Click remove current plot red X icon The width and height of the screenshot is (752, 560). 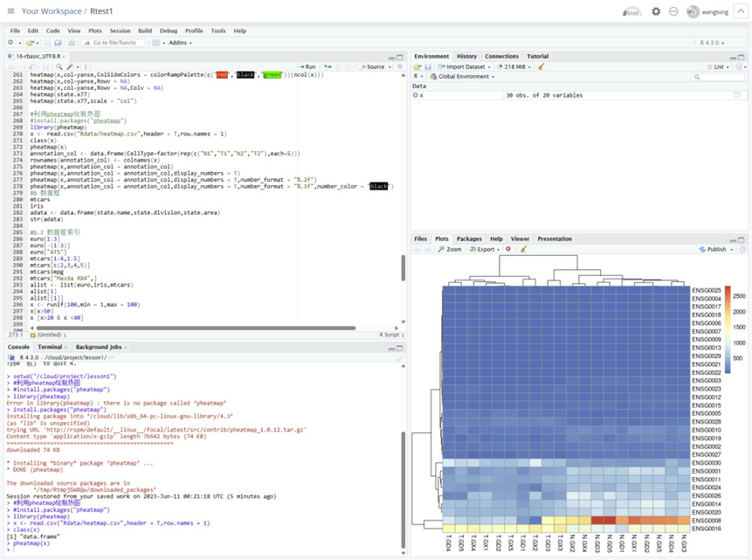click(x=508, y=249)
